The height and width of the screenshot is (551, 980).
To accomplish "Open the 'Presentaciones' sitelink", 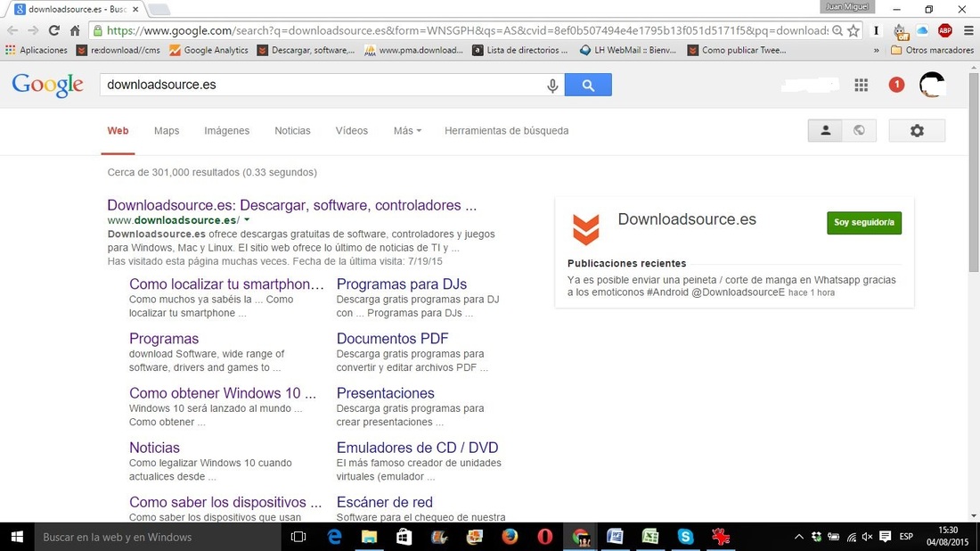I will [x=385, y=393].
